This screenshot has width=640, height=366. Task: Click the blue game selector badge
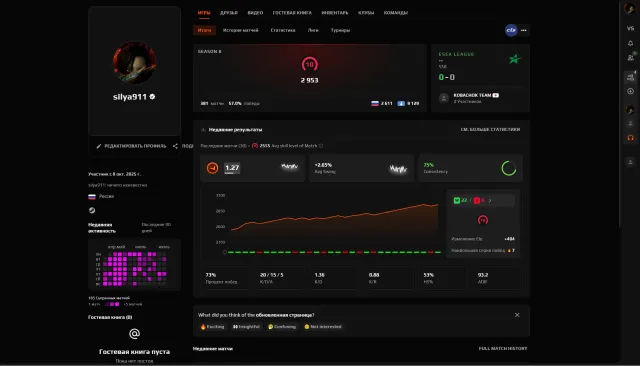pos(511,30)
